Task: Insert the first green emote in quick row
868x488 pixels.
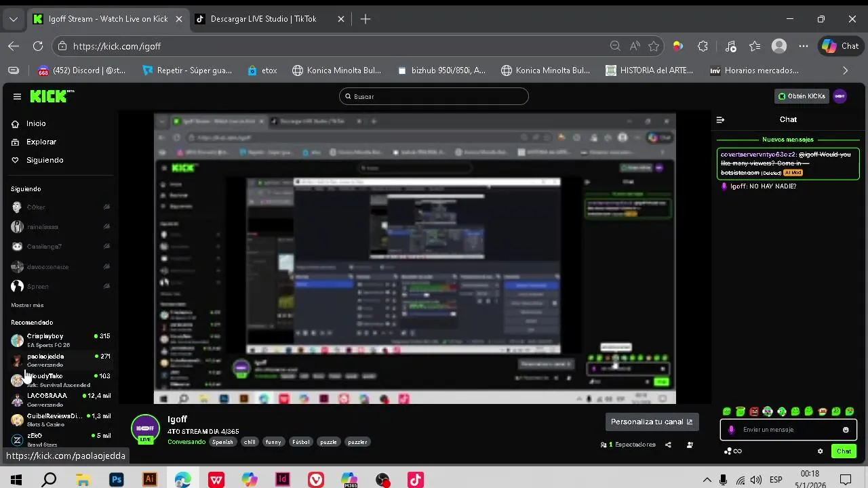Action: pos(727,411)
